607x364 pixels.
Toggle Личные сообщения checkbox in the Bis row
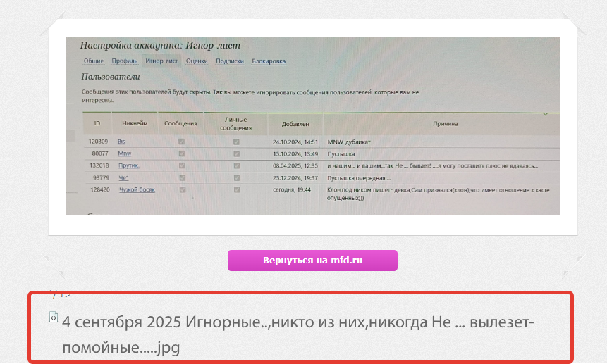point(236,142)
